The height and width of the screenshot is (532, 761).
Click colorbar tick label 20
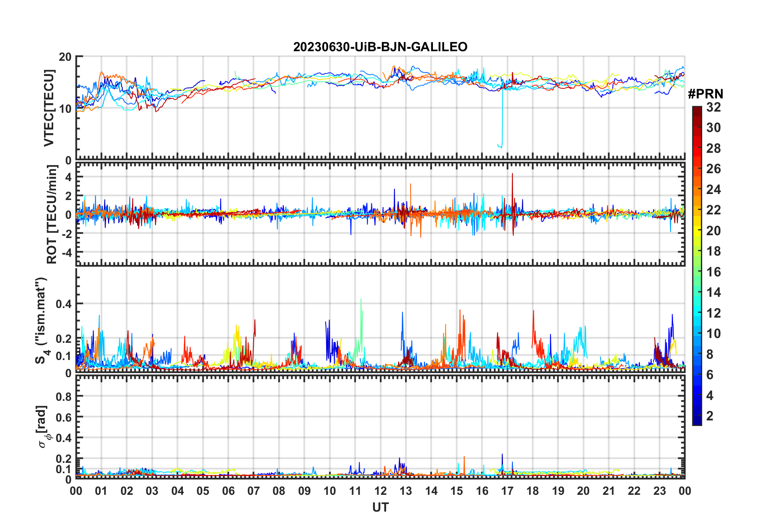[x=713, y=231]
